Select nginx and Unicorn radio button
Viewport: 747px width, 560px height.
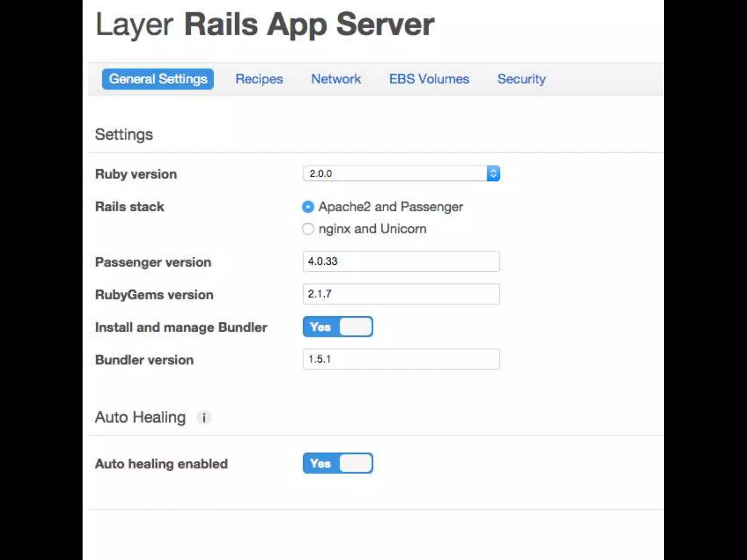pos(308,229)
